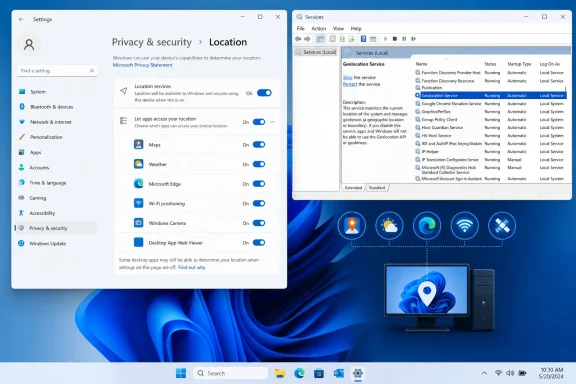Click Restart Service button in Services toolbar
This screenshot has width=576, height=384.
coord(414,39)
